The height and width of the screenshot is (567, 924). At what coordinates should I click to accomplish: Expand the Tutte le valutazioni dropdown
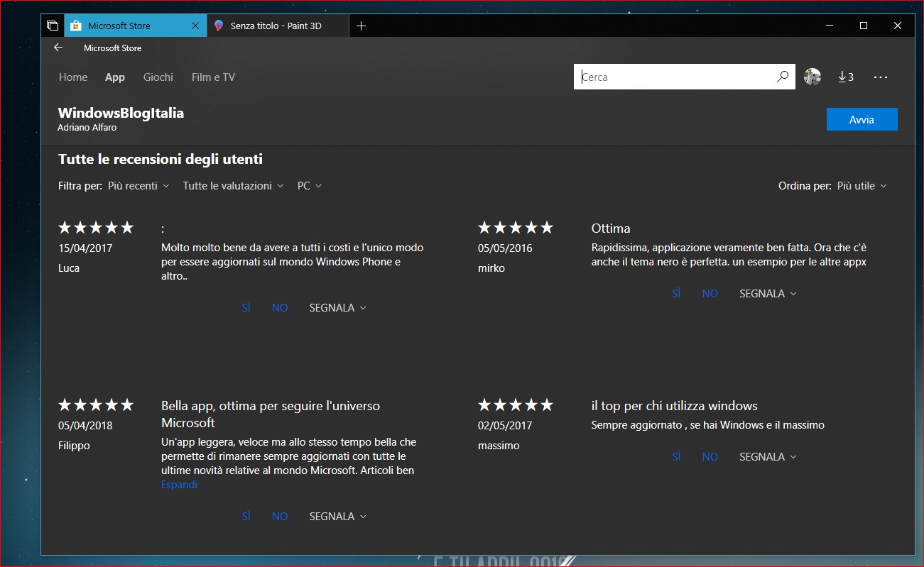[x=233, y=186]
